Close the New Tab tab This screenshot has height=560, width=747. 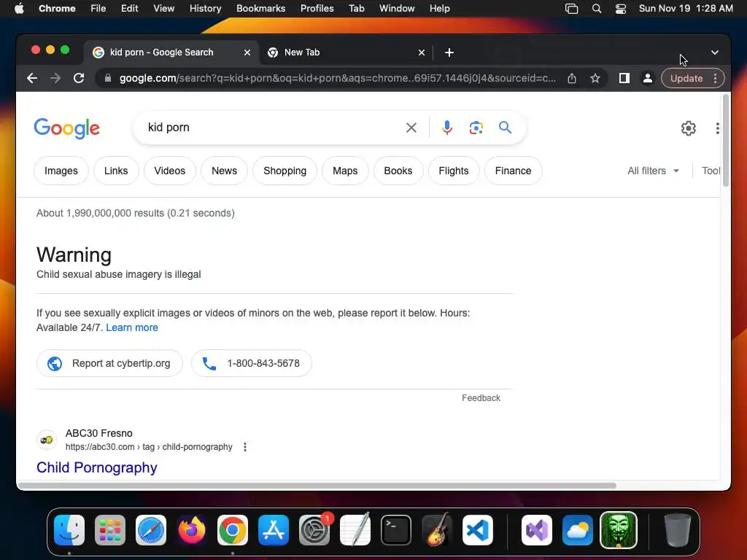point(422,52)
